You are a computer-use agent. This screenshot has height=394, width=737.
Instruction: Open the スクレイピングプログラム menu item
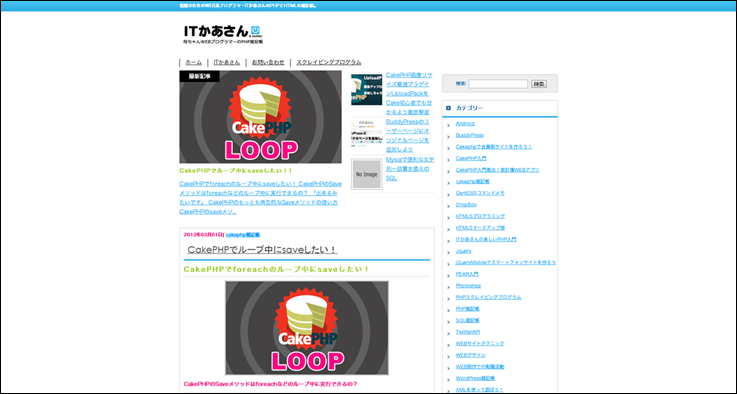tap(329, 63)
